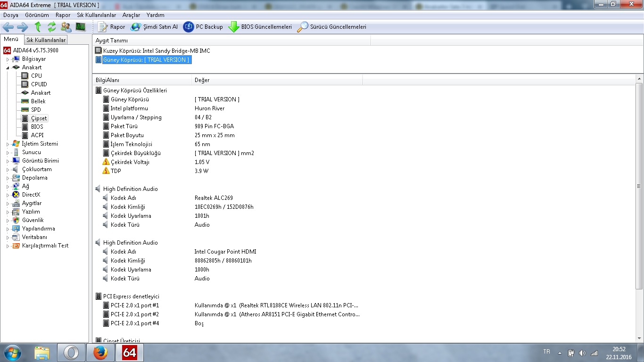Click the green up-level arrow in toolbar
Image resolution: width=644 pixels, height=362 pixels.
(x=38, y=27)
